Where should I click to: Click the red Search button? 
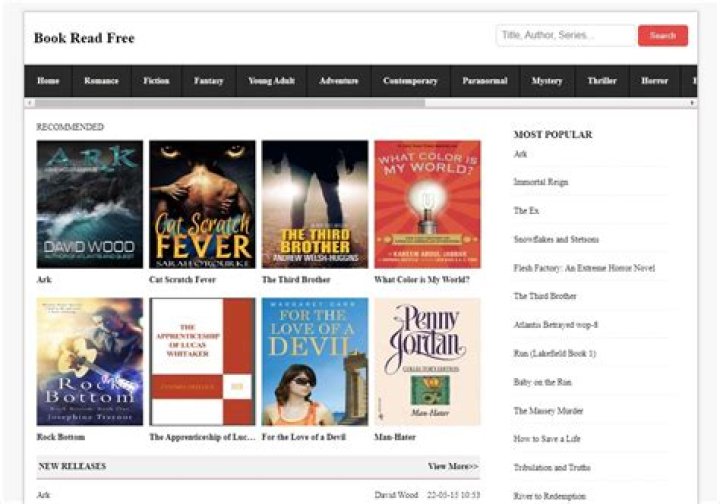[663, 35]
